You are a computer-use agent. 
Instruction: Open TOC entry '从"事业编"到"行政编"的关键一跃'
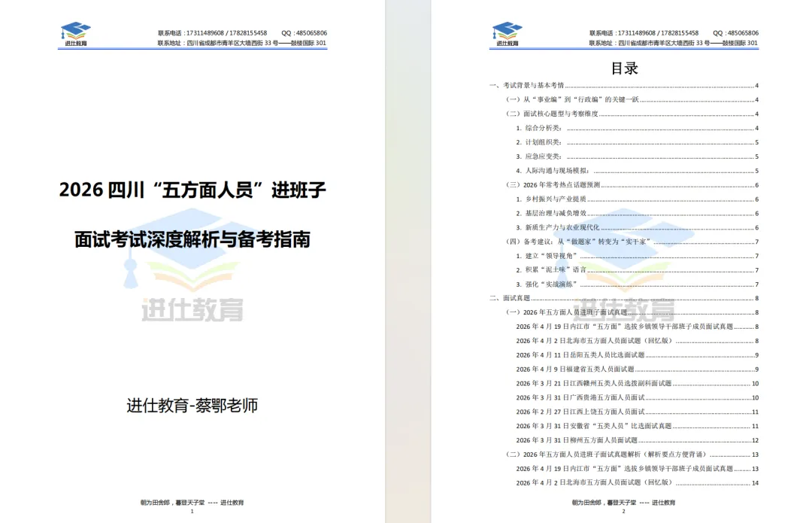coord(632,99)
